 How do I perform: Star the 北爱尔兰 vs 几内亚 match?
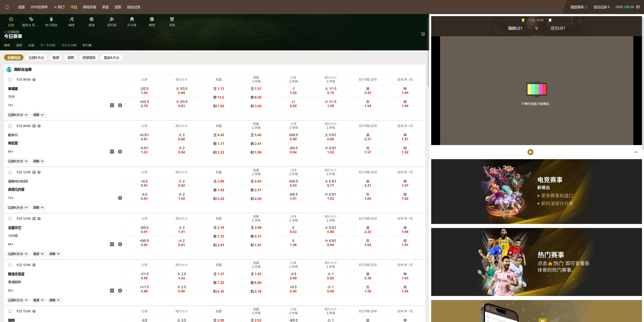[x=10, y=219]
